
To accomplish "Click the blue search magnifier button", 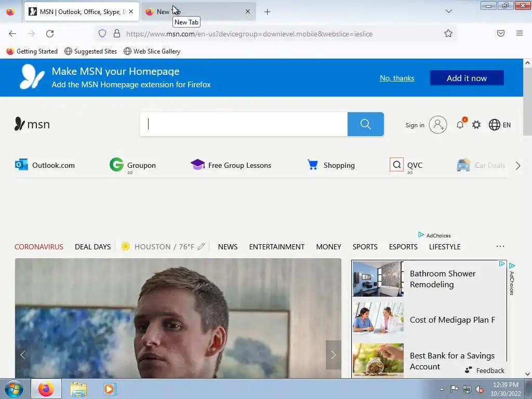I will pyautogui.click(x=365, y=124).
